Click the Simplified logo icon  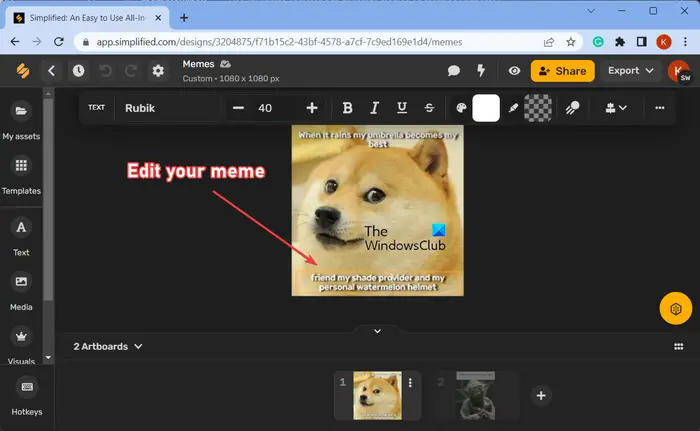[23, 71]
